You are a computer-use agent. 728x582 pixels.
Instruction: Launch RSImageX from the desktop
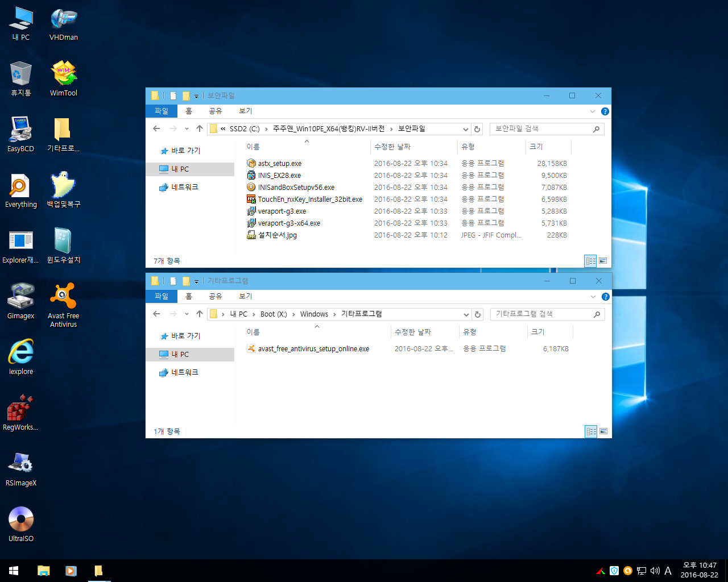pos(21,469)
